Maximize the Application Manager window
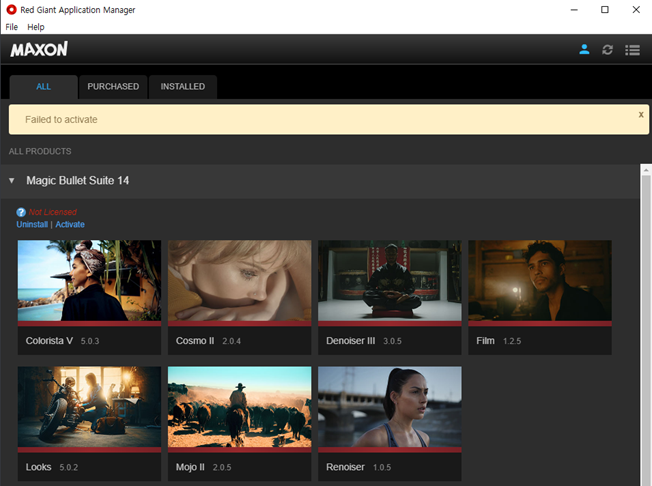Screen dimensions: 652x486 [605, 10]
